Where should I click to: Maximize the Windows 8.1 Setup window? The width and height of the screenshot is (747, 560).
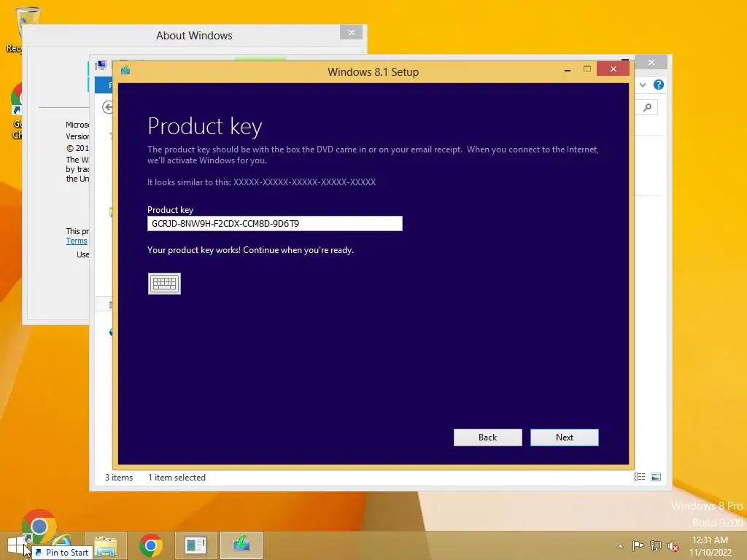(x=587, y=69)
